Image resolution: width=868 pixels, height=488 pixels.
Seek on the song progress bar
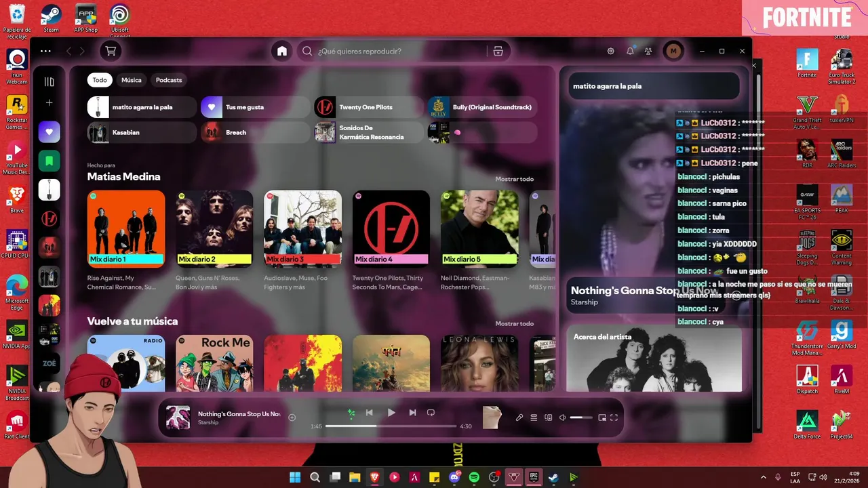[391, 426]
